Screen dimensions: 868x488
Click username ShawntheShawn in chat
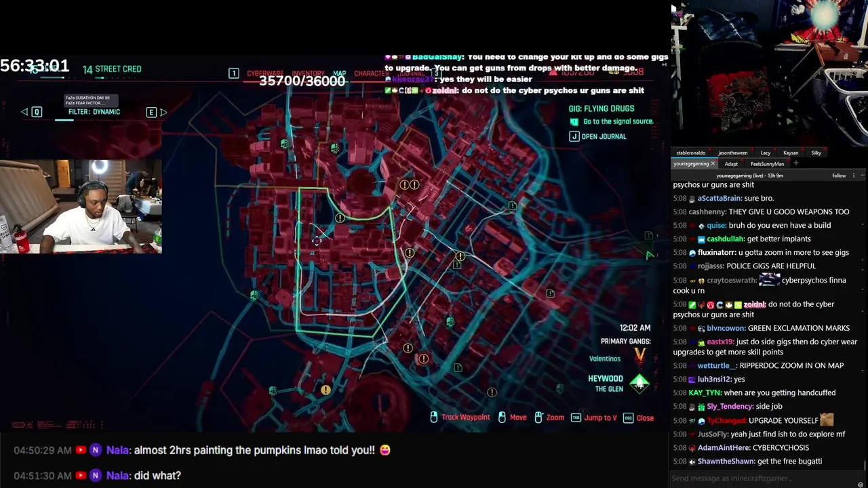pyautogui.click(x=726, y=461)
